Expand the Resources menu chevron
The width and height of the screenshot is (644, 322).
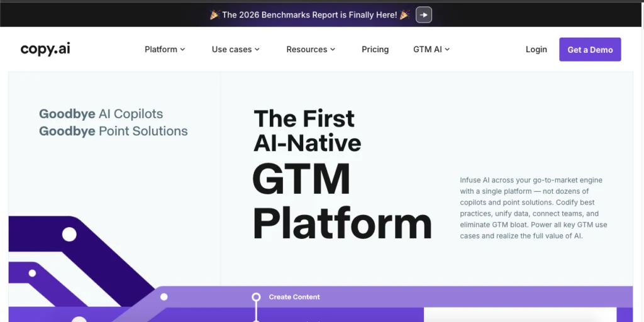[x=333, y=49]
